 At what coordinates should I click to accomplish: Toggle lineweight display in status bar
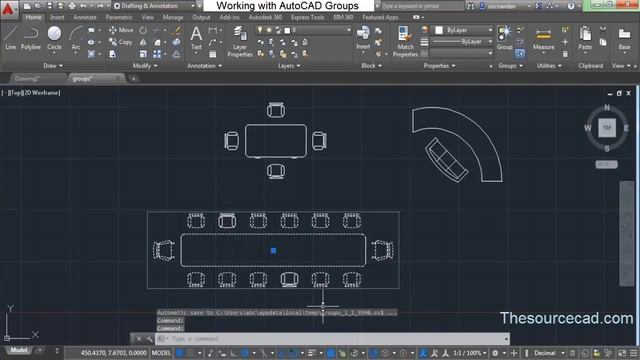pyautogui.click(x=312, y=353)
